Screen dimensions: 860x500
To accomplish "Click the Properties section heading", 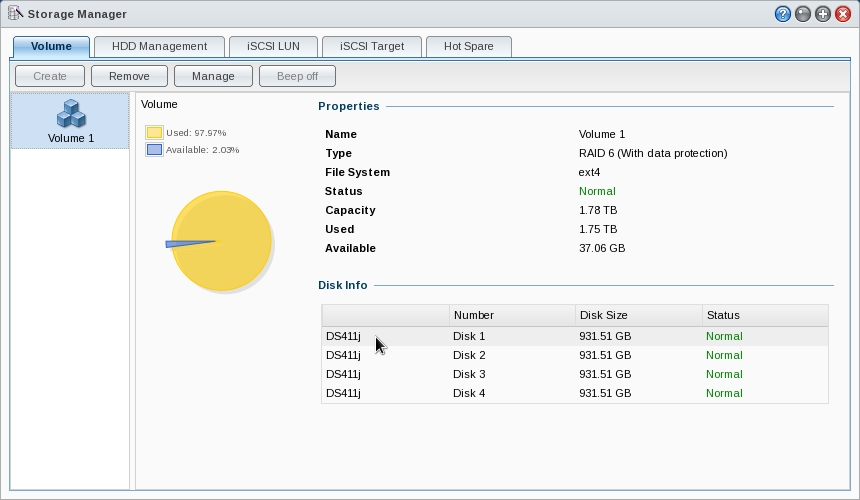I will pyautogui.click(x=349, y=106).
